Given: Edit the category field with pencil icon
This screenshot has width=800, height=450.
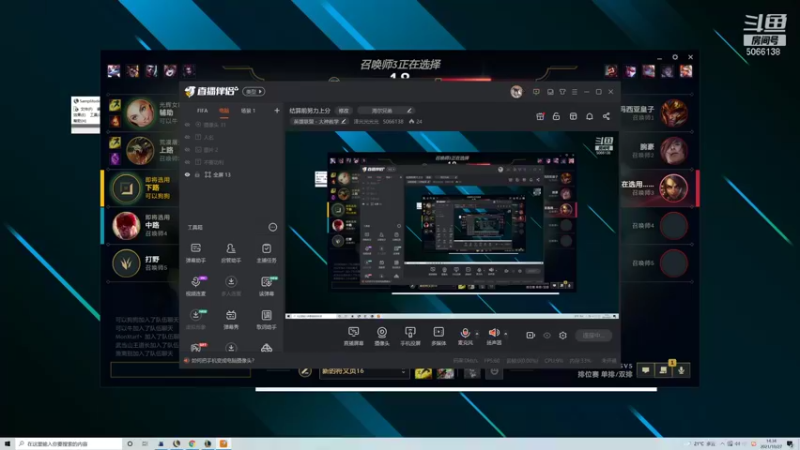Looking at the screenshot, I should [x=386, y=110].
